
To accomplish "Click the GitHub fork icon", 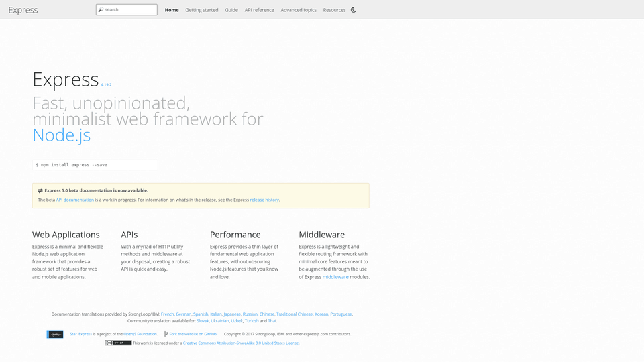I will click(166, 334).
